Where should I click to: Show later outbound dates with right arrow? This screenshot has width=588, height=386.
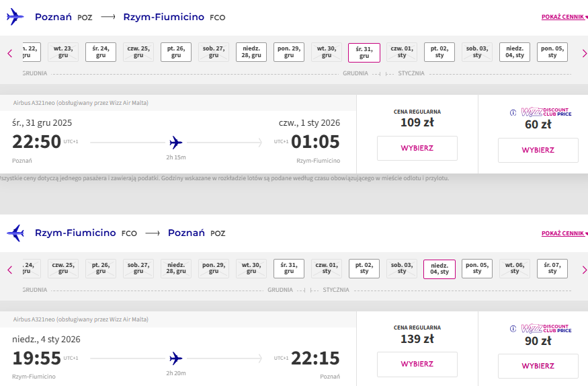(x=584, y=53)
